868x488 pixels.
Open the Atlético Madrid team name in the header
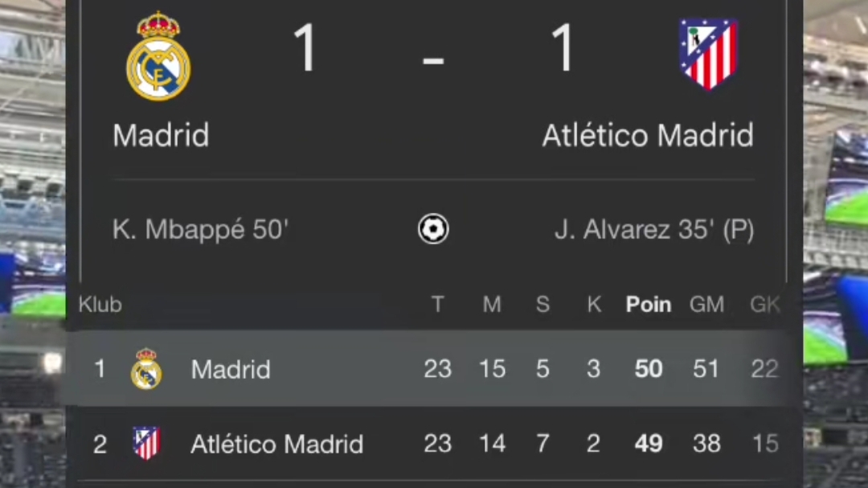point(648,135)
